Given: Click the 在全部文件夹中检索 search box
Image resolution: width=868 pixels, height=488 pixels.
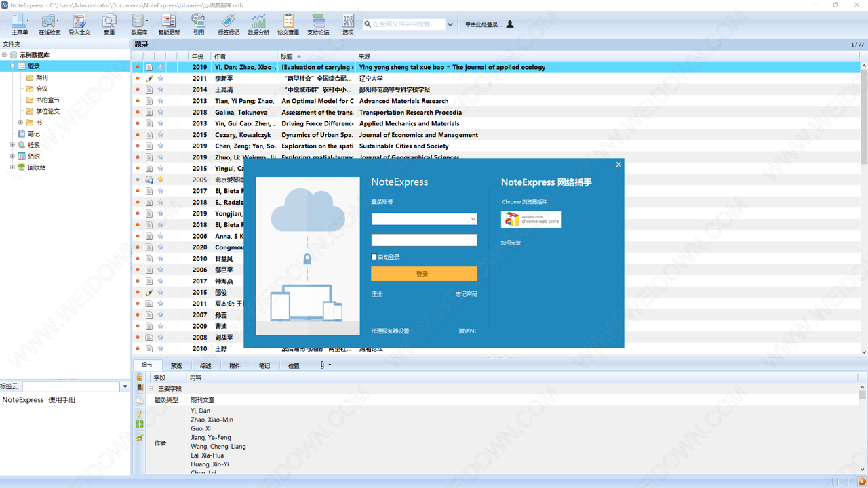Looking at the screenshot, I should pyautogui.click(x=403, y=24).
